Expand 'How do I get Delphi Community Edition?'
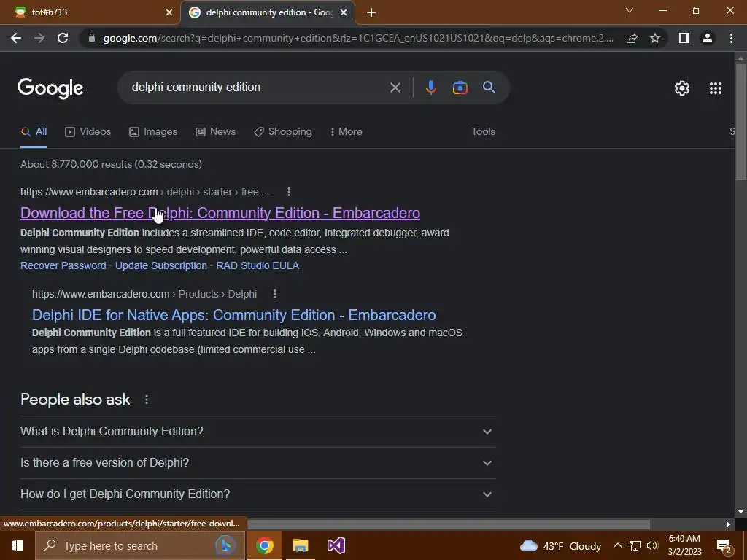The height and width of the screenshot is (560, 747). 258,494
